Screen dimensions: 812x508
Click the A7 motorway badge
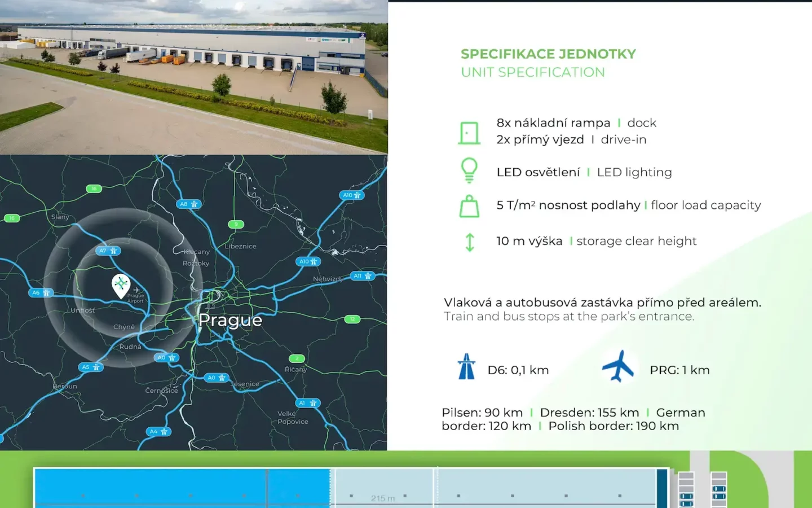point(108,251)
